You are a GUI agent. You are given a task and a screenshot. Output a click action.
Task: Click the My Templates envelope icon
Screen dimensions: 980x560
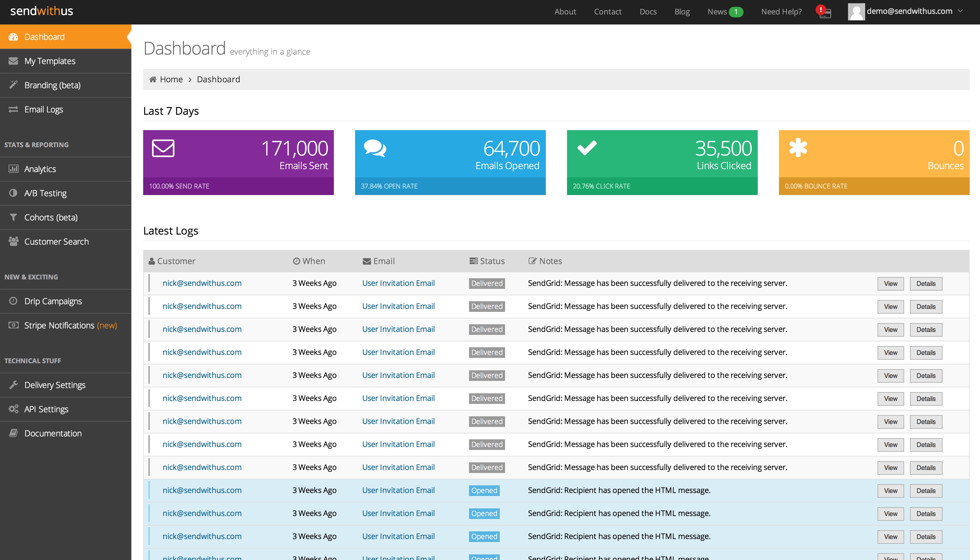[x=14, y=61]
